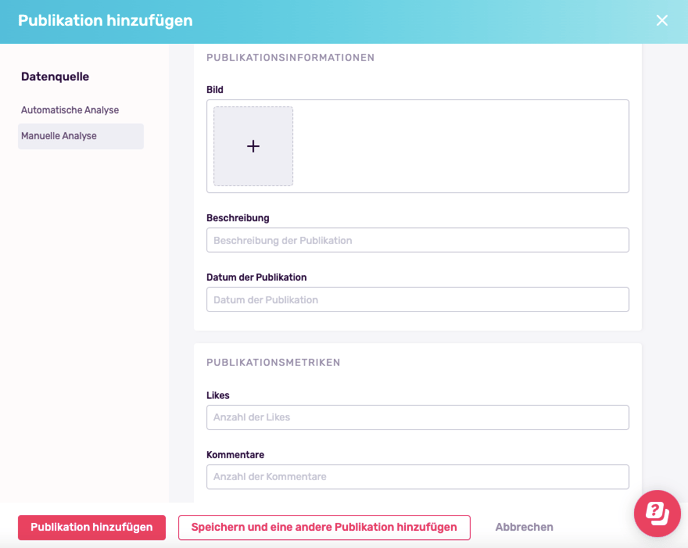Focus the Beschreibung der Publikation field
This screenshot has height=548, width=688.
point(418,240)
